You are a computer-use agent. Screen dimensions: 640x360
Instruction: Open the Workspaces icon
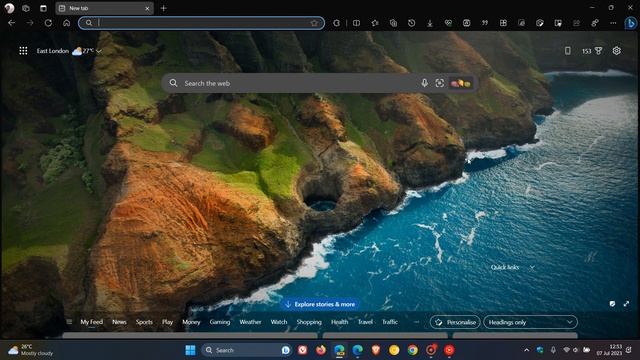point(26,8)
